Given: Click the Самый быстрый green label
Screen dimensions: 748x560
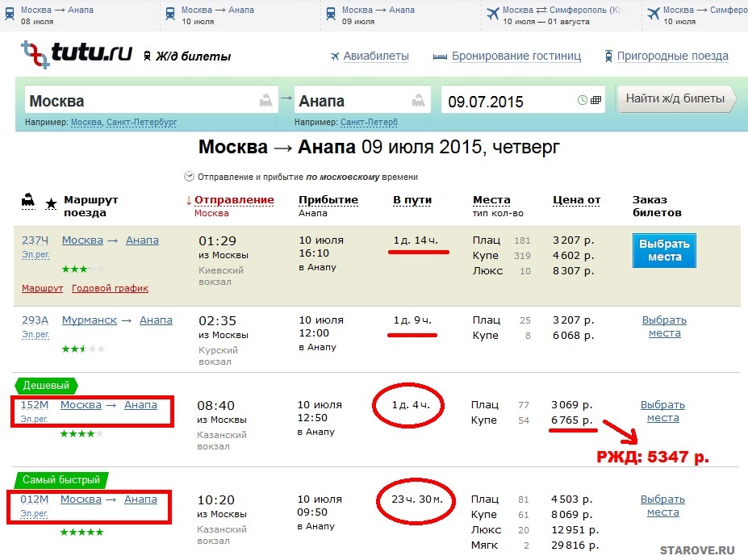Looking at the screenshot, I should [61, 480].
